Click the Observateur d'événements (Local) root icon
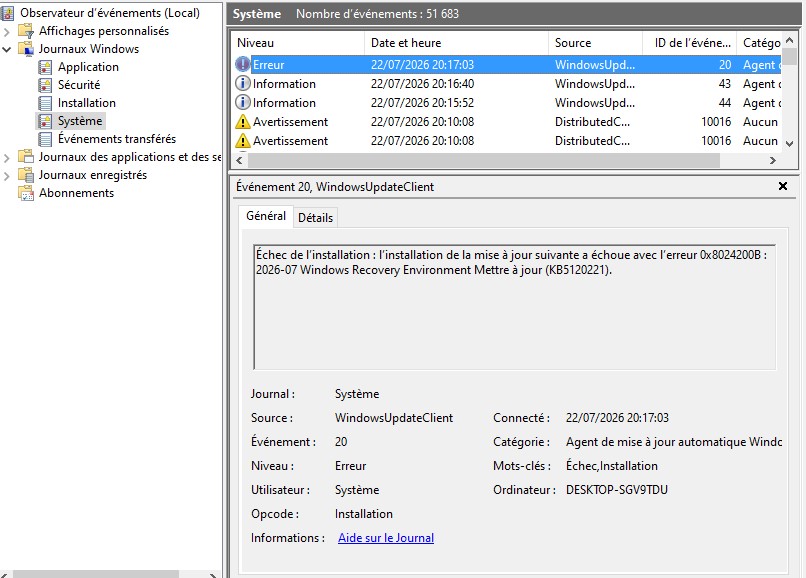Viewport: 806px width, 578px height. point(8,13)
